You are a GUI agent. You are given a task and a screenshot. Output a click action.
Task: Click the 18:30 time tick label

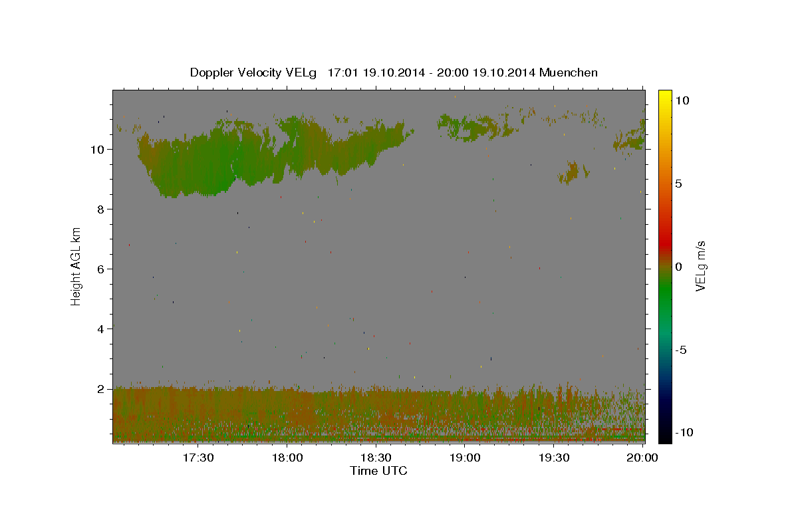(x=376, y=458)
